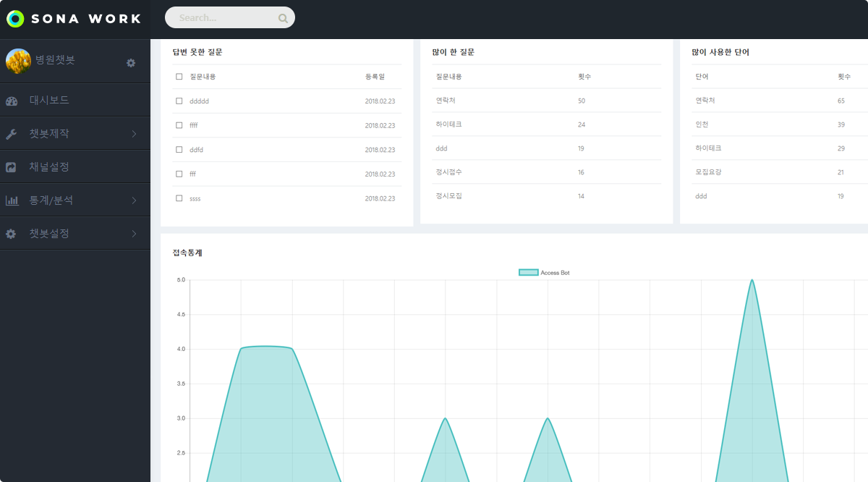Viewport: 868px width, 482px height.
Task: Open settings gear next to 병원챗봇
Action: 131,63
